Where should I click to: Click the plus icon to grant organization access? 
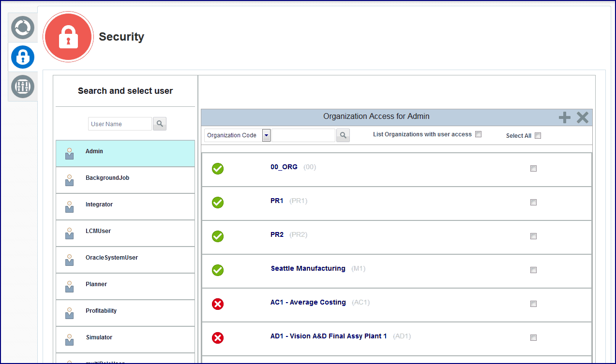click(565, 117)
